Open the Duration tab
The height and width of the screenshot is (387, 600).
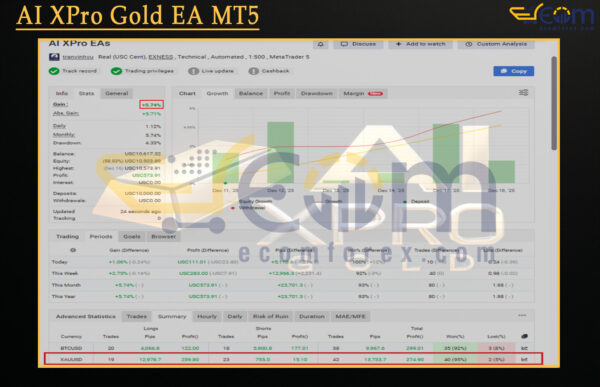click(311, 317)
